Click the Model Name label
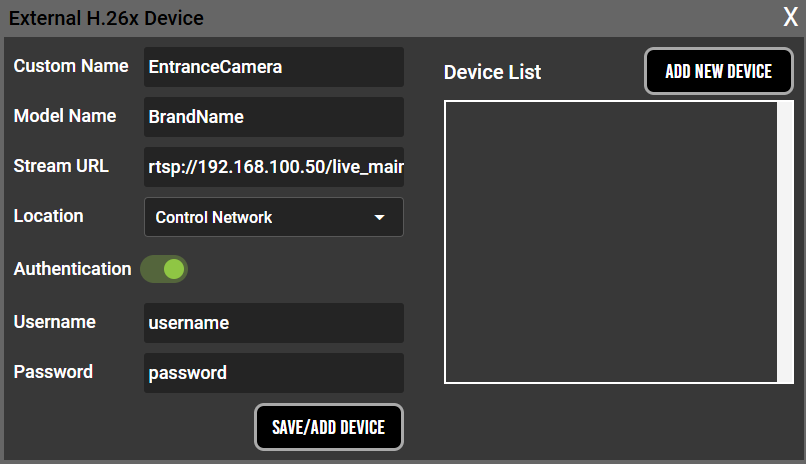 65,116
